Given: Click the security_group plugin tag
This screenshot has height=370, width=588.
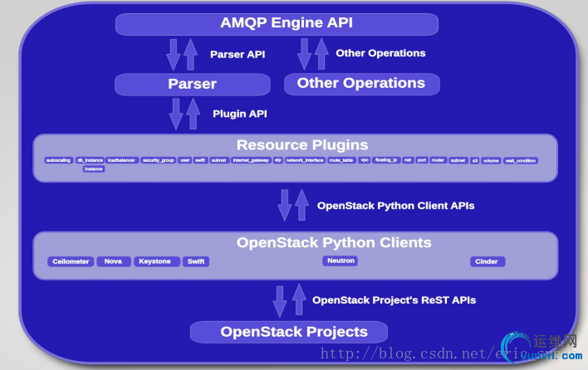Looking at the screenshot, I should 159,160.
